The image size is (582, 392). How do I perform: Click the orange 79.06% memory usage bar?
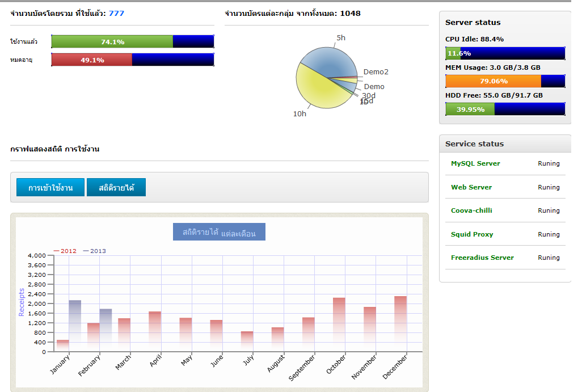[x=494, y=81]
